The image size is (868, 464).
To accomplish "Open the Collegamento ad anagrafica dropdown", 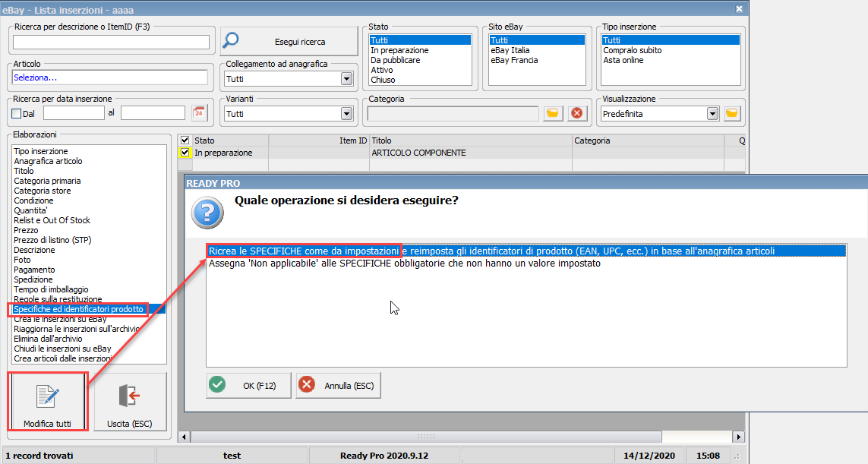I will click(346, 79).
